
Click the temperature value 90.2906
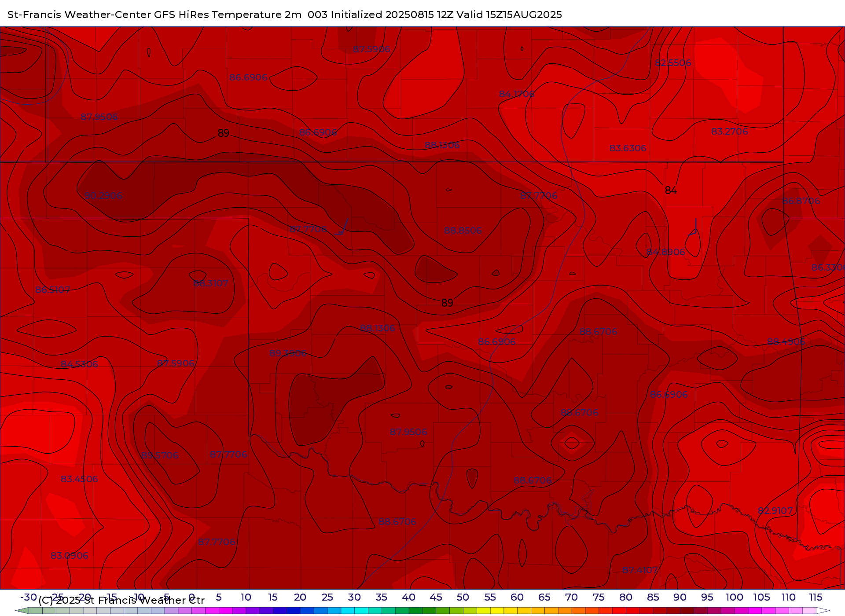[x=103, y=196]
